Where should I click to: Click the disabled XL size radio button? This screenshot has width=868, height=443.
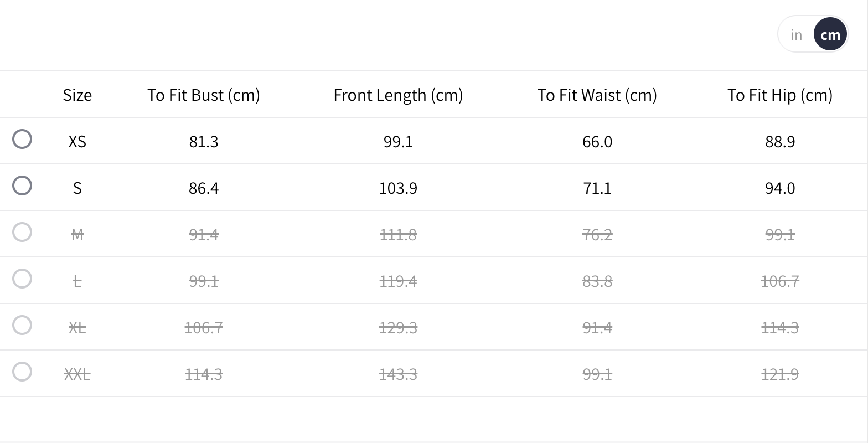[22, 325]
